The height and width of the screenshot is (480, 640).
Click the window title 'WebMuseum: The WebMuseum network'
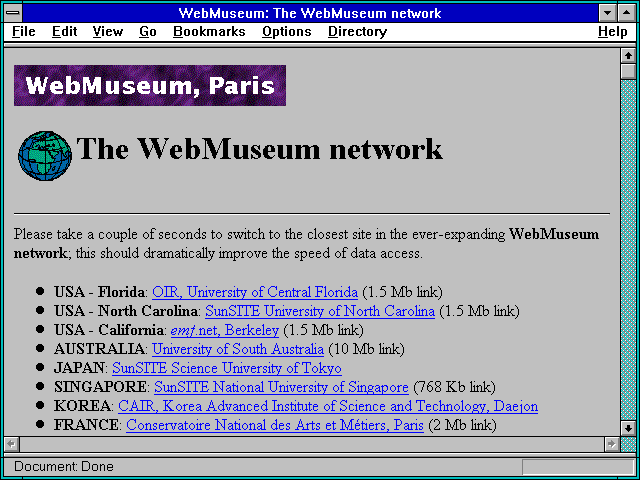point(310,13)
